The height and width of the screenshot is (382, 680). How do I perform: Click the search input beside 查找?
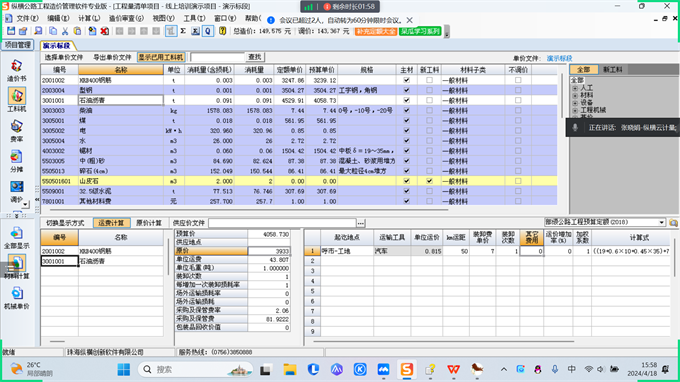[x=217, y=57]
